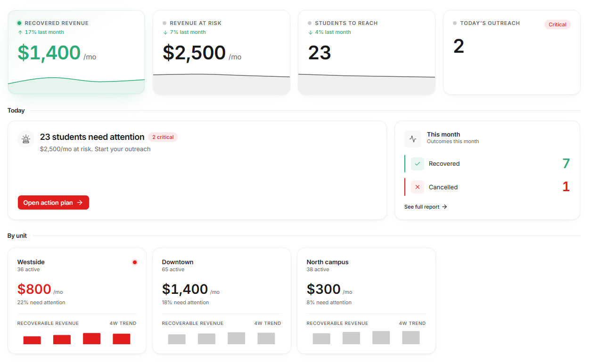
Task: Click the gray dot beside Today's Outreach
Action: [455, 23]
